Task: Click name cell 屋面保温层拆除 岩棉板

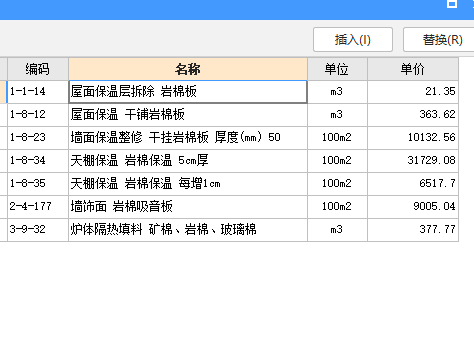Action: click(188, 92)
